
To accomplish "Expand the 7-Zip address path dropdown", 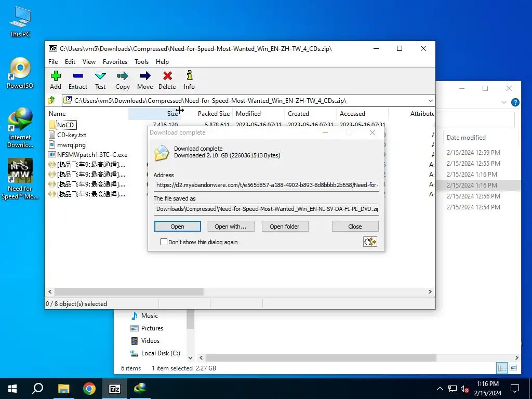I will click(x=430, y=101).
